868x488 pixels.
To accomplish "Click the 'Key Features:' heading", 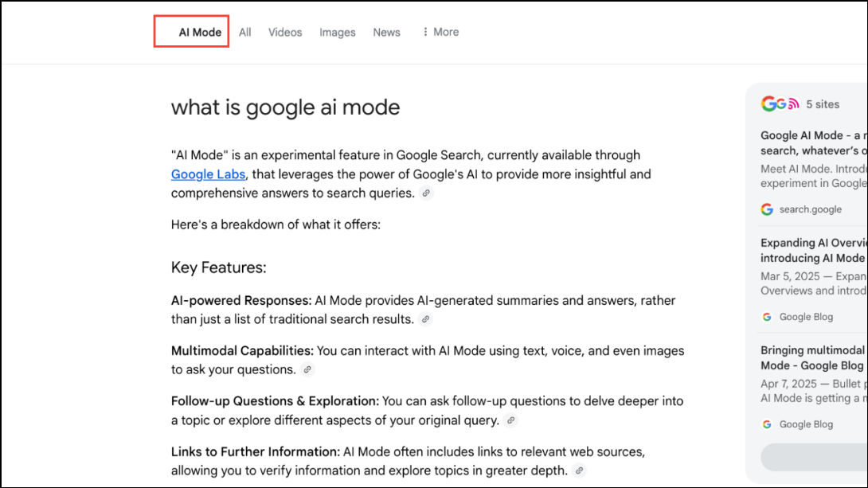I will [x=219, y=267].
